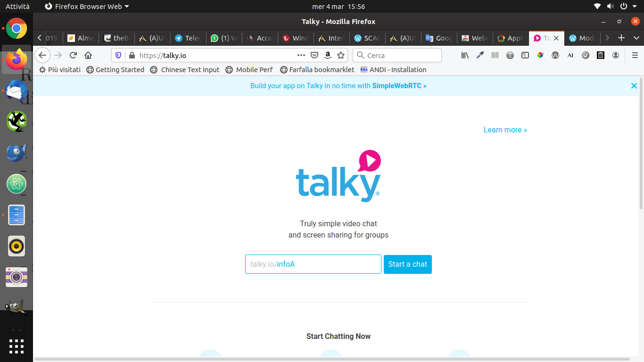Dismiss the SimpleWebRTC banner
The width and height of the screenshot is (644, 362).
[634, 86]
